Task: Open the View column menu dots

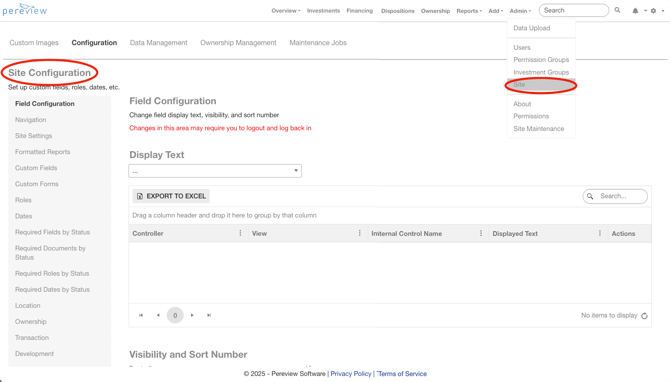Action: click(x=359, y=233)
